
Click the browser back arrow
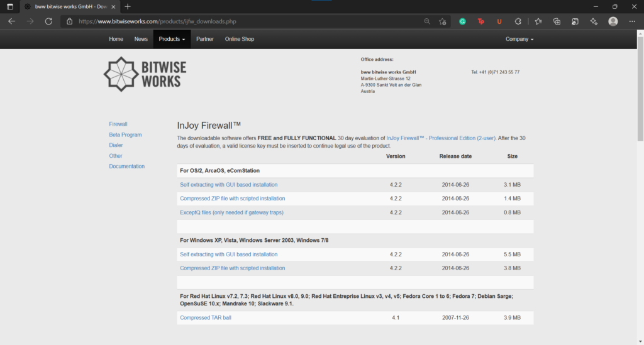click(11, 21)
